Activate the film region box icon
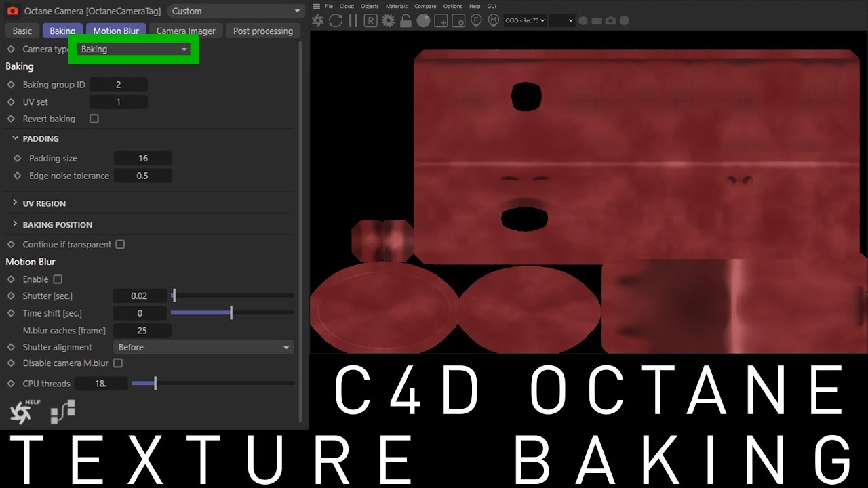Screen dimensions: 868x488 tap(458, 20)
